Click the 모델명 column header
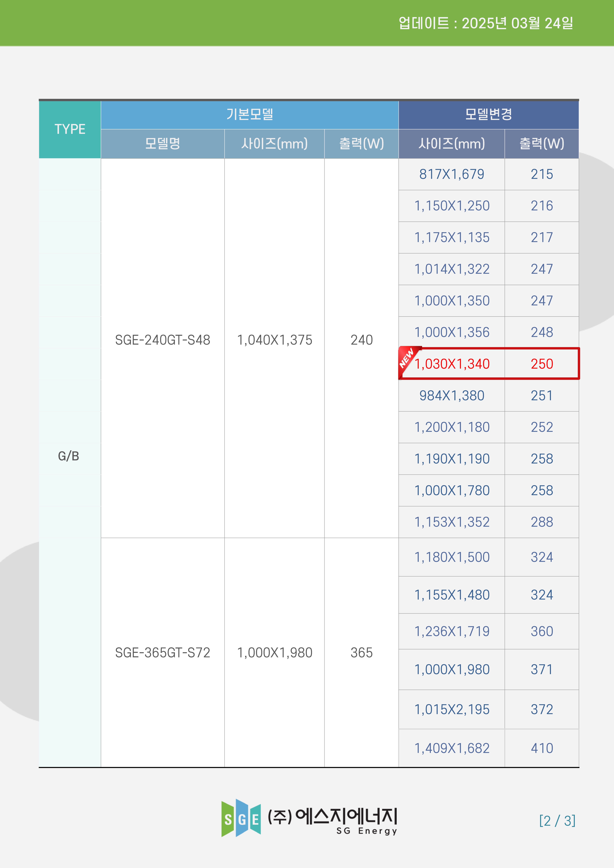The width and height of the screenshot is (614, 868). tap(163, 144)
